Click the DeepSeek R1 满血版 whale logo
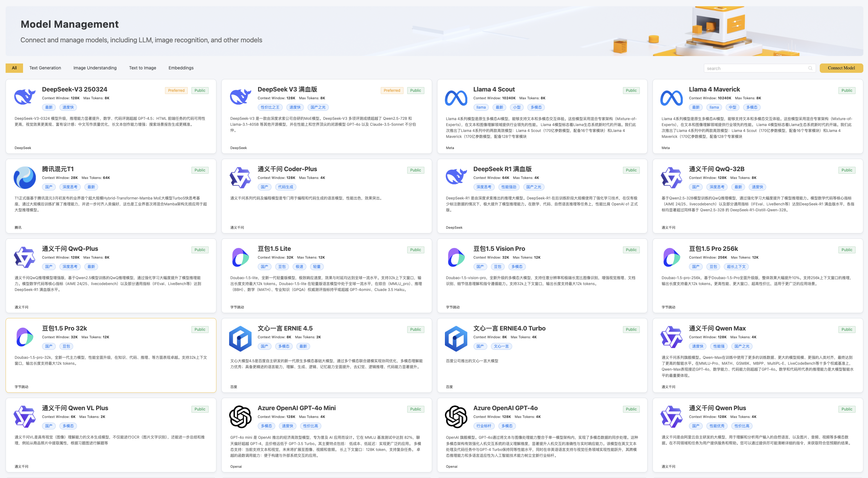This screenshot has height=478, width=868. pyautogui.click(x=456, y=177)
